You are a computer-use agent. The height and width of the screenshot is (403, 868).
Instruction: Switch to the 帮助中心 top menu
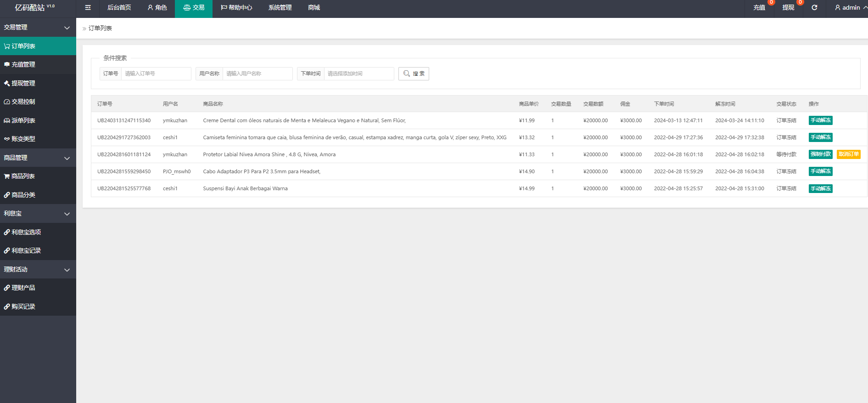[x=236, y=8]
